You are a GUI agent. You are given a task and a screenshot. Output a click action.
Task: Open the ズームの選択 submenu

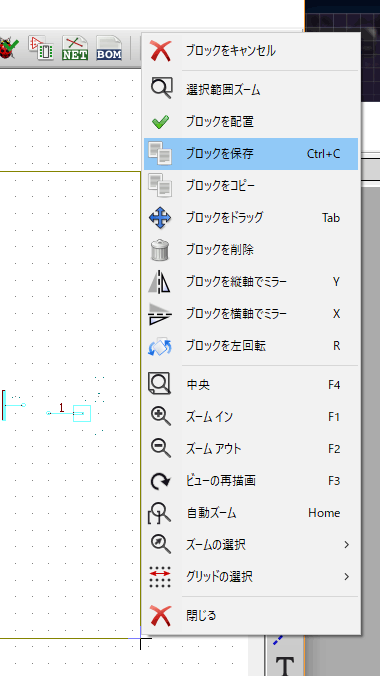(x=251, y=545)
